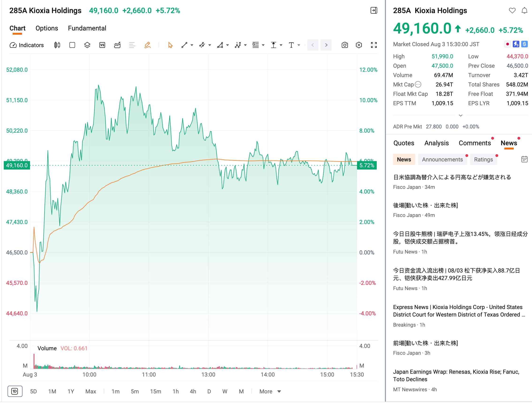Select the 5D timeframe

tap(34, 392)
